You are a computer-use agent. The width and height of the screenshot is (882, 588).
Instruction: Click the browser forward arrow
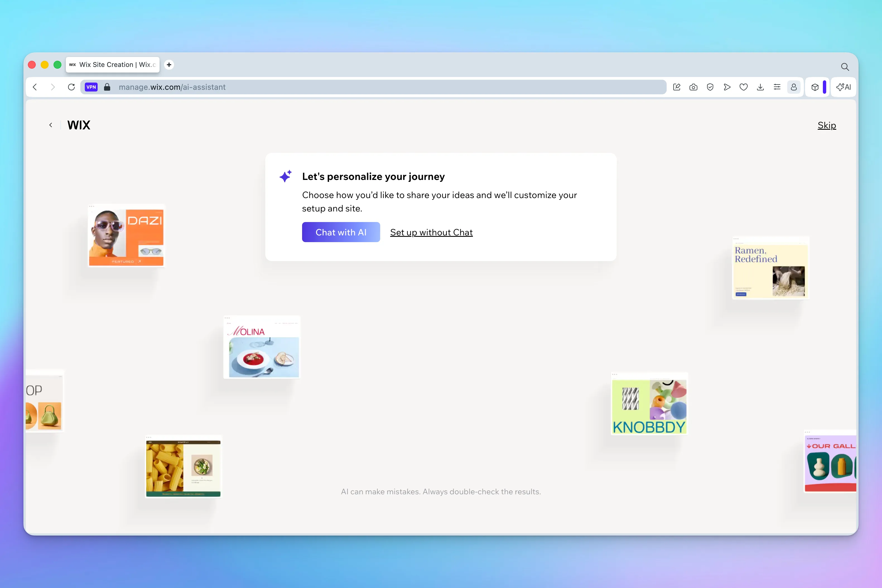click(x=52, y=87)
